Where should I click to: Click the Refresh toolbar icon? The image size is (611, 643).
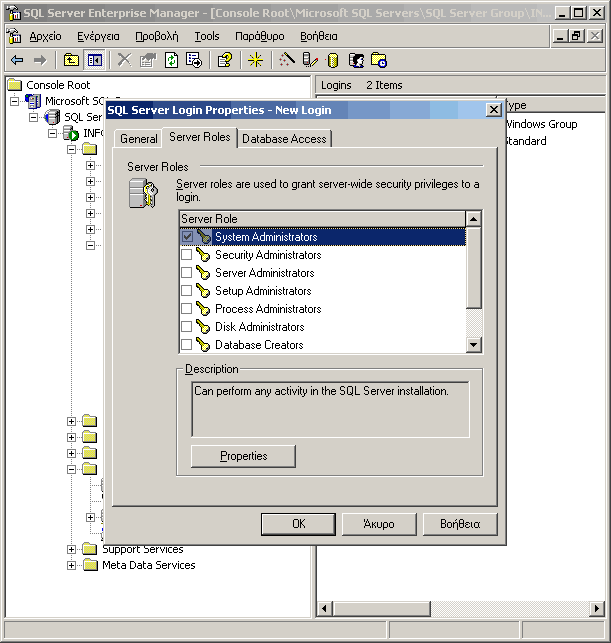pos(171,60)
